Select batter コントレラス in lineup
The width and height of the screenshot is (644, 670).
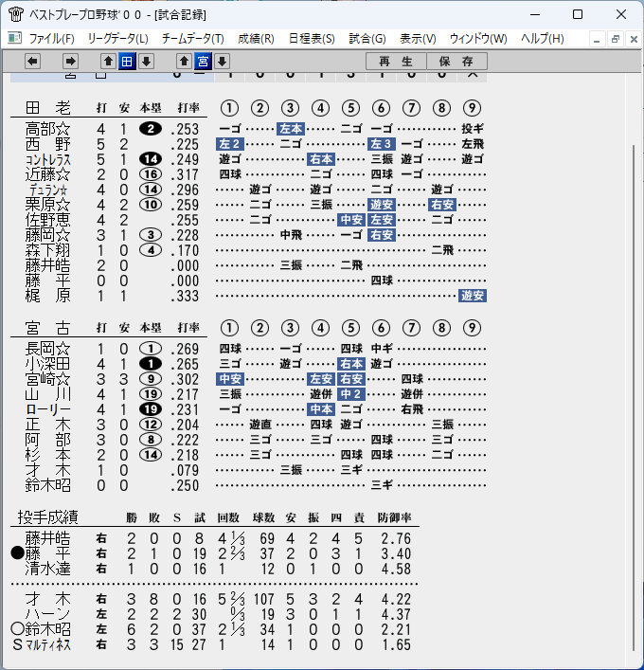coord(48,160)
